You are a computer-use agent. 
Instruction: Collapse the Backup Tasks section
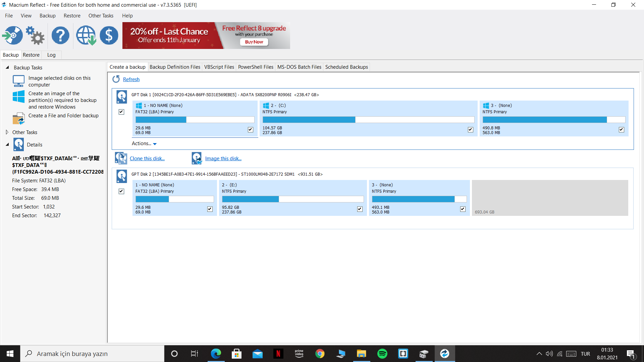tap(7, 68)
